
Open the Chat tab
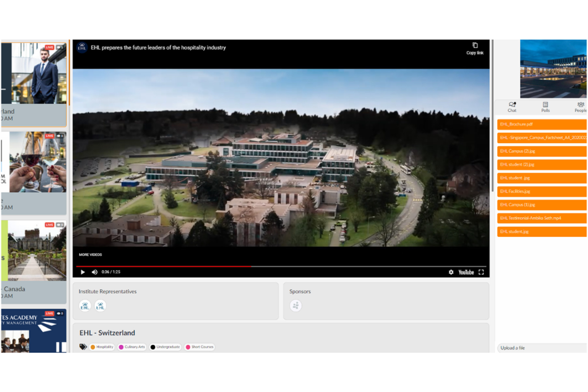click(512, 107)
